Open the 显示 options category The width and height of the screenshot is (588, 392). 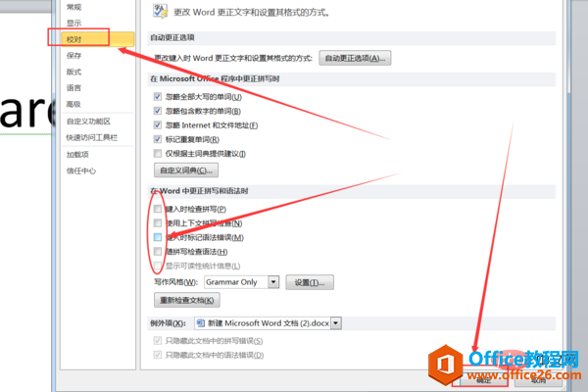coord(73,23)
